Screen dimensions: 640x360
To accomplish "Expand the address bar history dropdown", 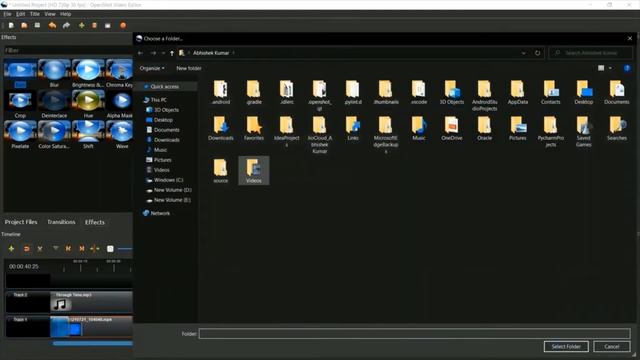I will pyautogui.click(x=524, y=53).
